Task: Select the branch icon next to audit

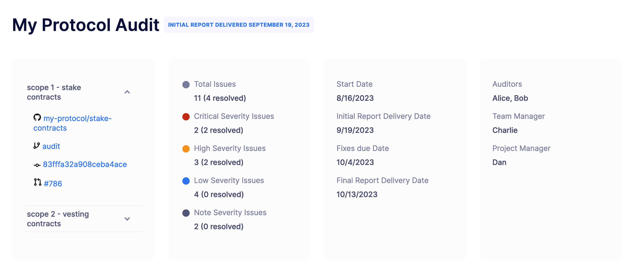Action: point(37,146)
